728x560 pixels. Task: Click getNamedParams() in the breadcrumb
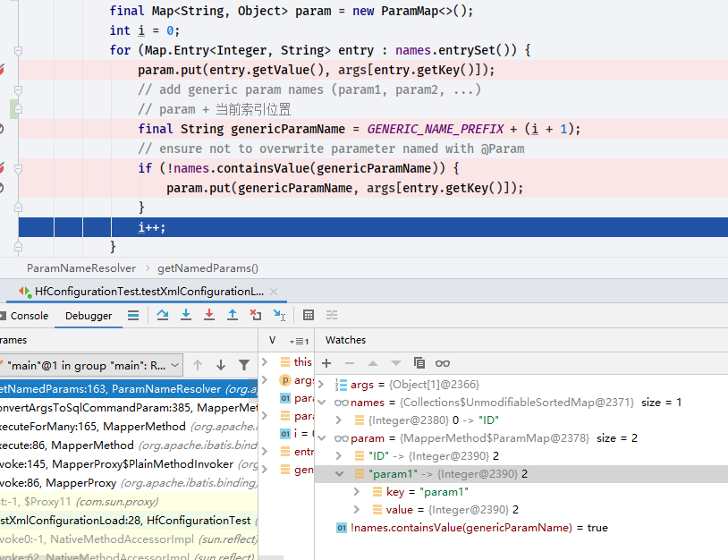coord(207,268)
